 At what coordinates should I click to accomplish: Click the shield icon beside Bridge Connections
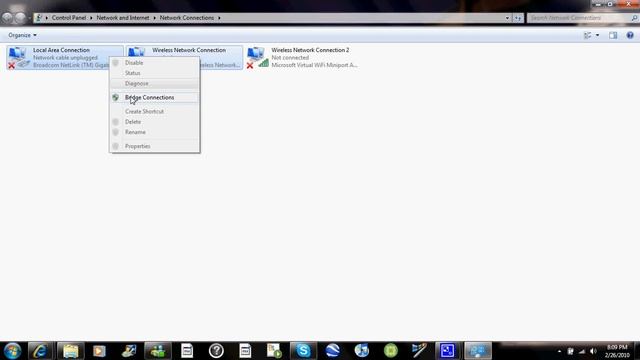click(116, 98)
